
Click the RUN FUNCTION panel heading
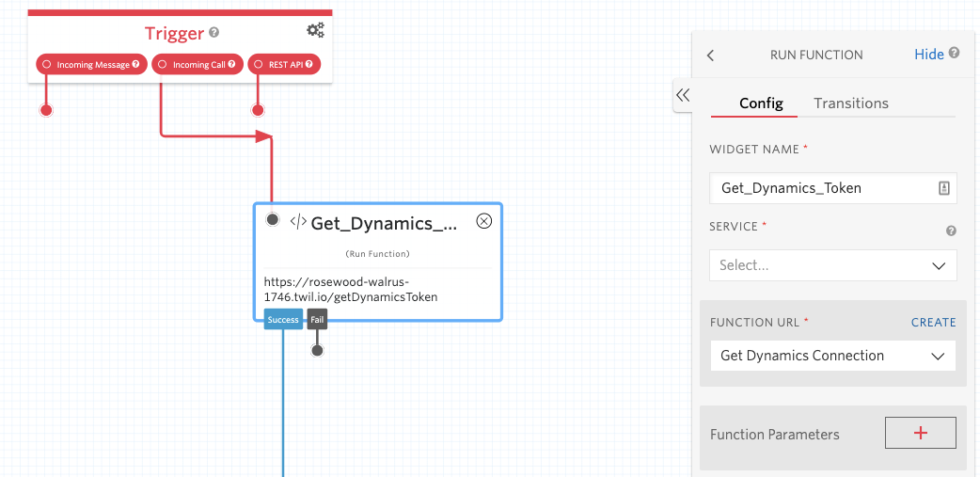pyautogui.click(x=816, y=55)
